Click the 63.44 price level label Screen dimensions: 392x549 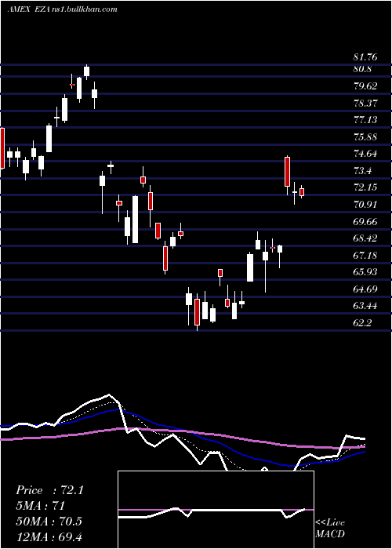[366, 306]
